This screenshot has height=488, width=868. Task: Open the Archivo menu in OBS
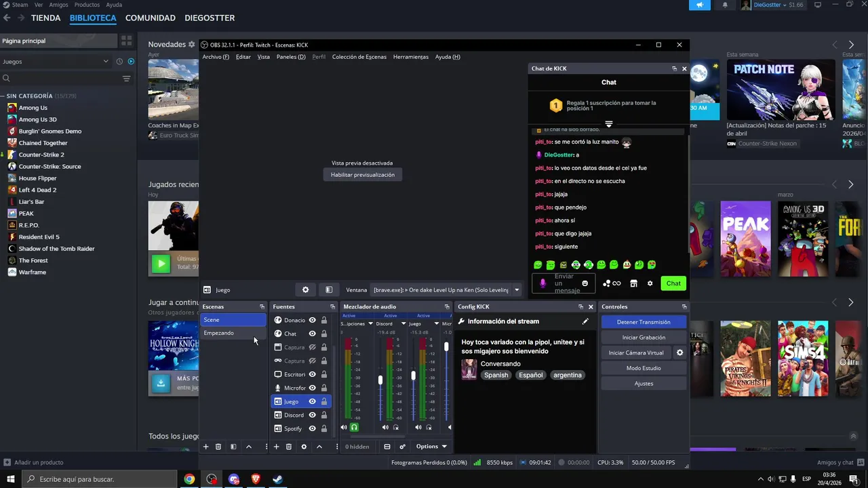216,57
